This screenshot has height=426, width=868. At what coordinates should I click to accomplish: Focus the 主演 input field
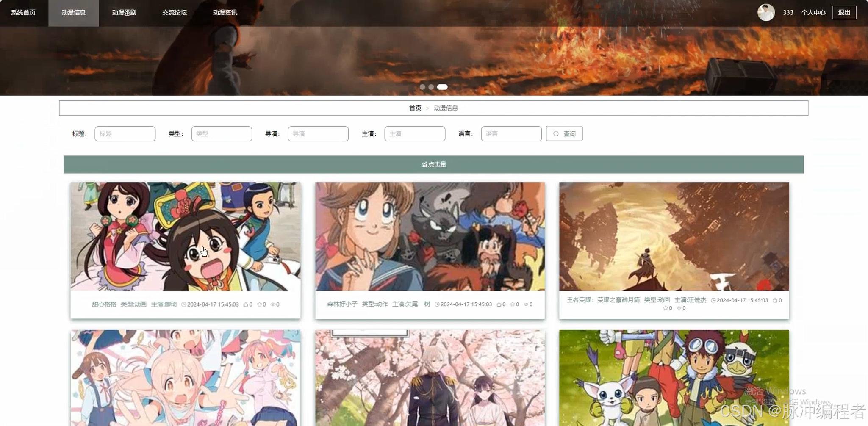click(415, 133)
